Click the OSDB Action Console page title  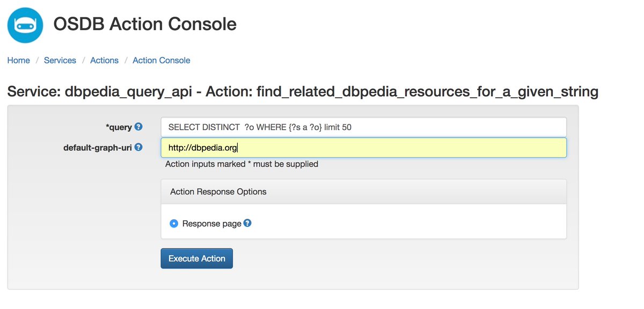(145, 24)
